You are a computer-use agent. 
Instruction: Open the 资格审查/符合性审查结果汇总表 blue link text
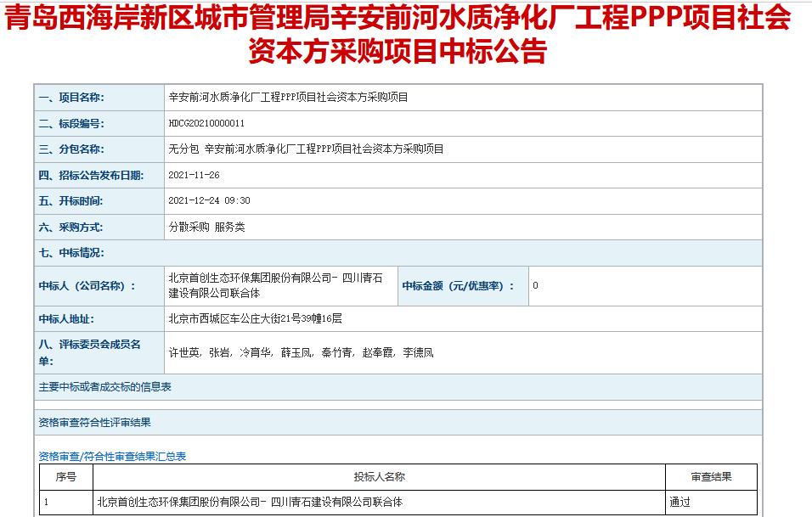112,457
